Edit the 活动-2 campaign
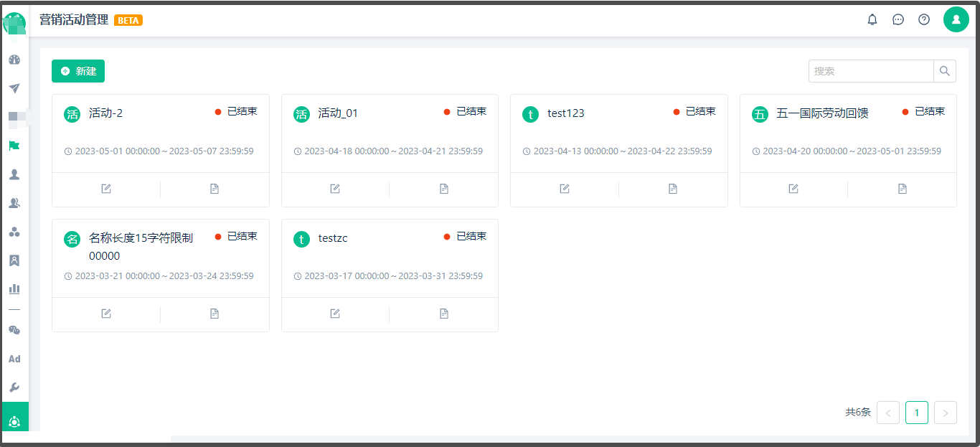Viewport: 980px width, 447px height. pyautogui.click(x=106, y=189)
